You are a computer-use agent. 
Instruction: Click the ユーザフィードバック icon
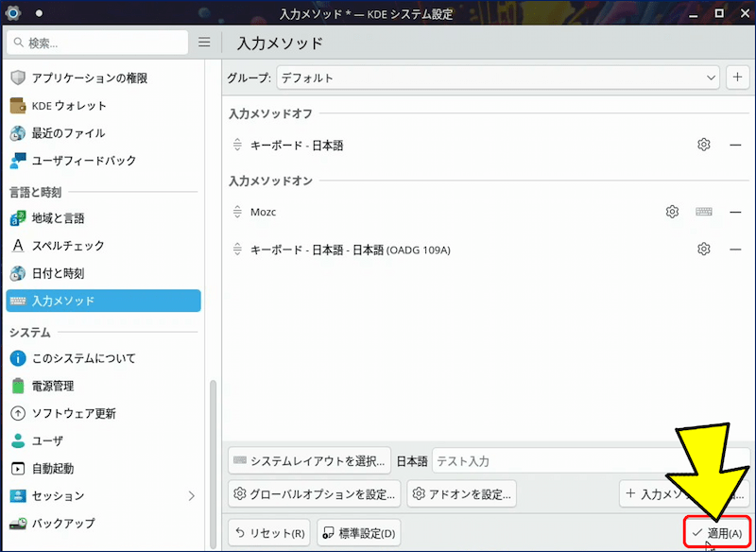click(x=18, y=161)
